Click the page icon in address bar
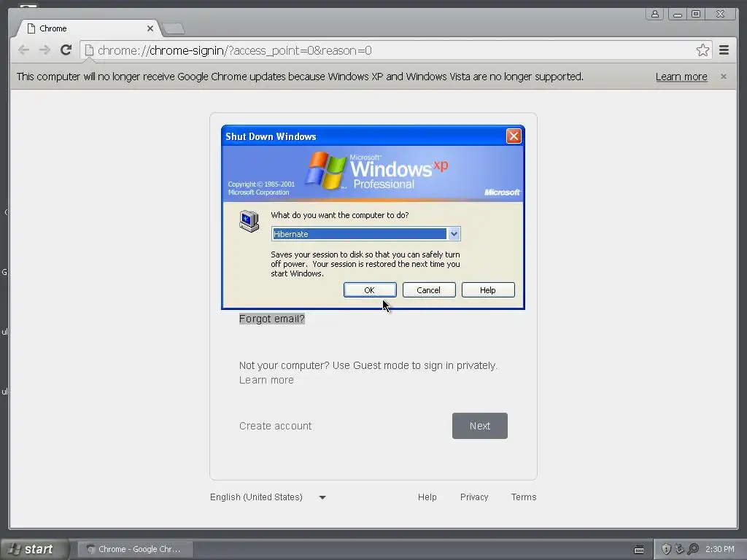 point(89,50)
